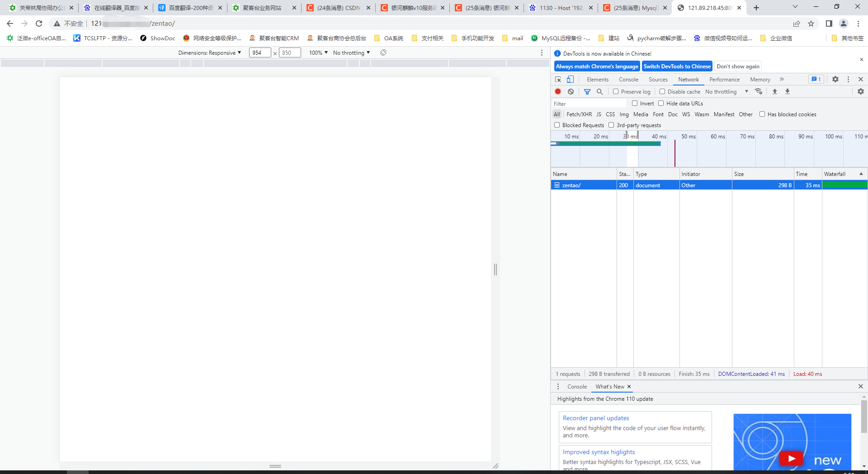The height and width of the screenshot is (474, 868).
Task: Switch to the Elements tab
Action: [x=598, y=80]
